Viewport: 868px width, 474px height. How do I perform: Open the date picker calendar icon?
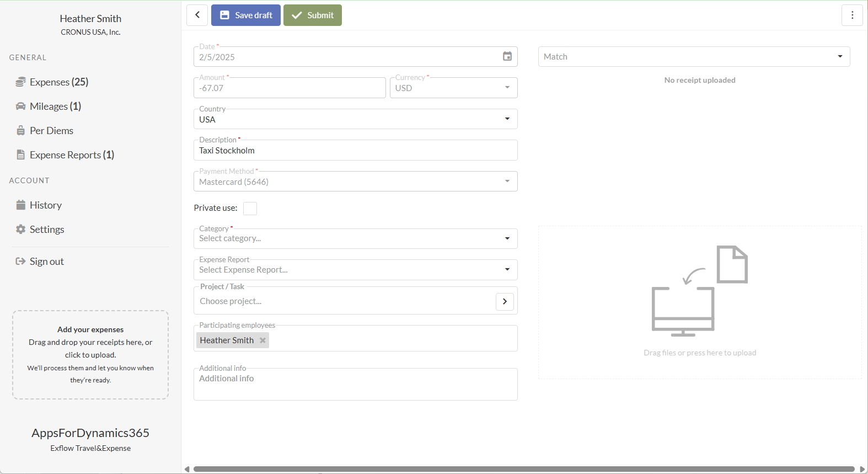(507, 56)
